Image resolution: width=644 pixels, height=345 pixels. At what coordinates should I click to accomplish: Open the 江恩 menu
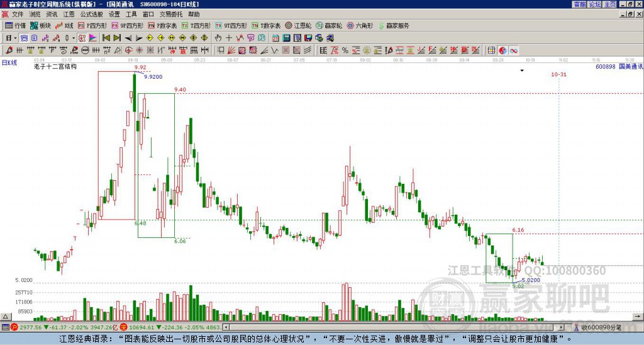pos(69,14)
